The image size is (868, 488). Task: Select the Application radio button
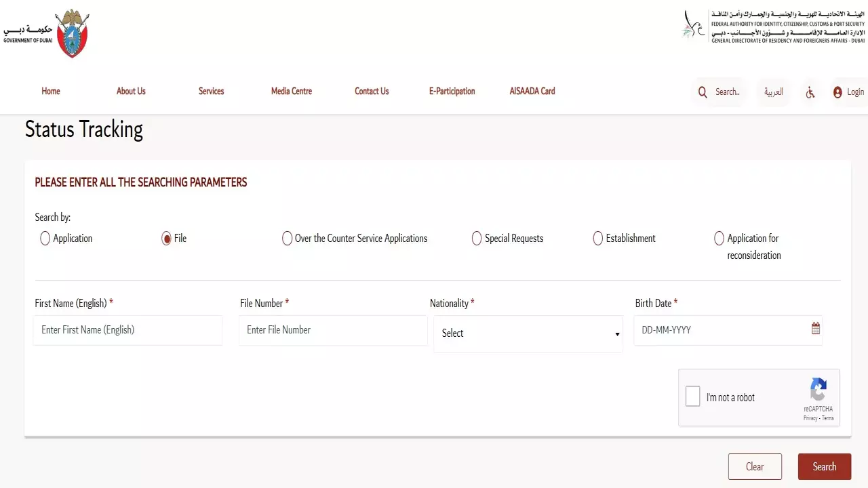coord(45,239)
